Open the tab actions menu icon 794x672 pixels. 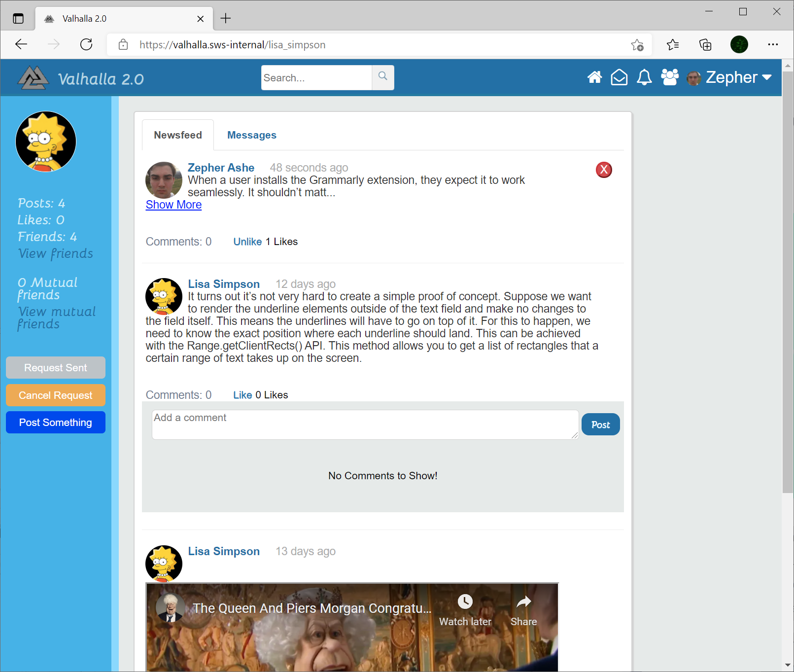[18, 19]
